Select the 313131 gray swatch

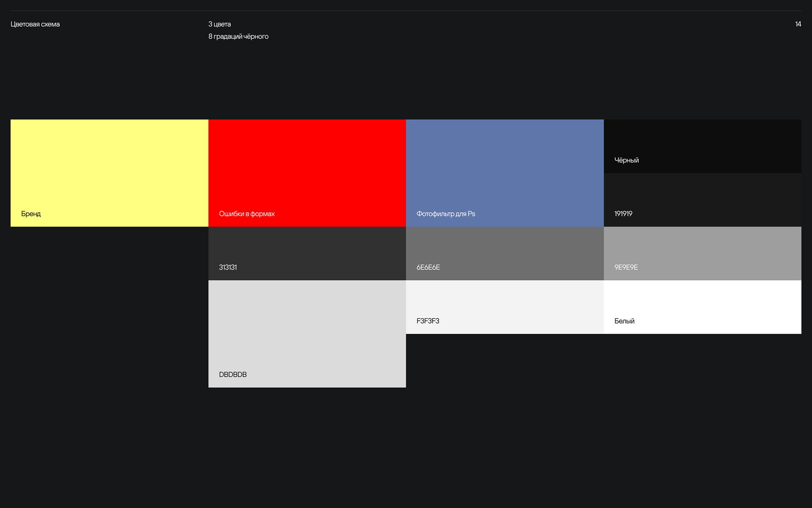(x=307, y=250)
